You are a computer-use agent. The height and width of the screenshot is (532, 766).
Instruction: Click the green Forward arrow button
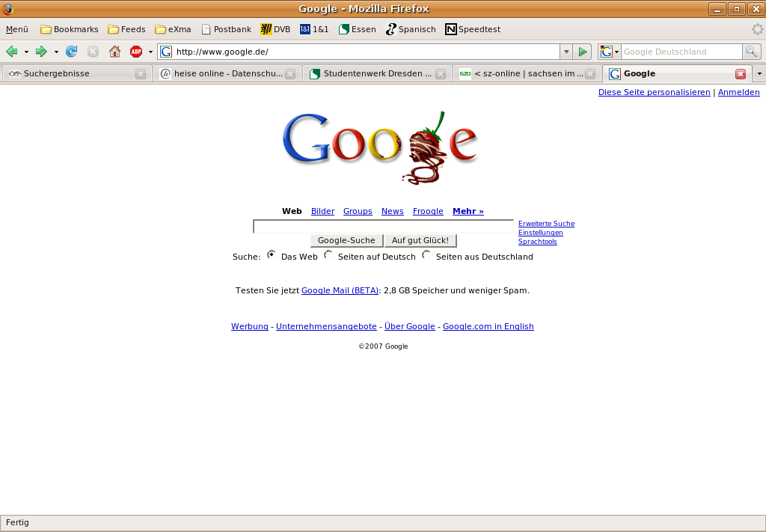(x=42, y=52)
